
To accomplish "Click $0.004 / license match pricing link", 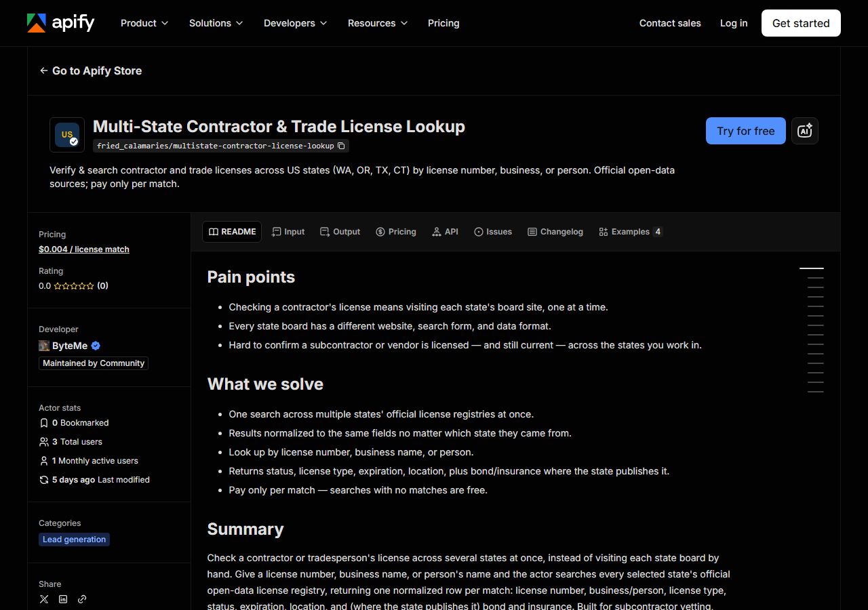I will 84,249.
